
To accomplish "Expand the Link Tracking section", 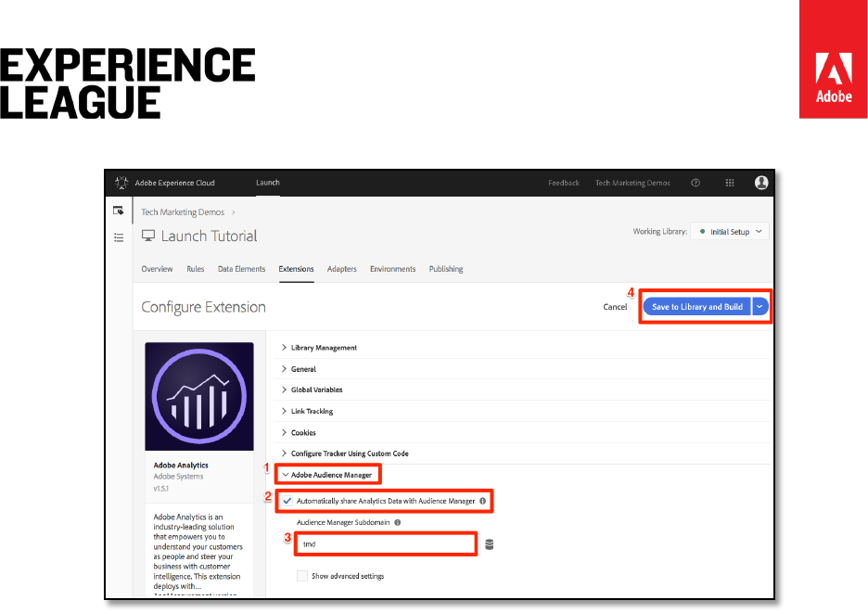I will click(x=307, y=411).
